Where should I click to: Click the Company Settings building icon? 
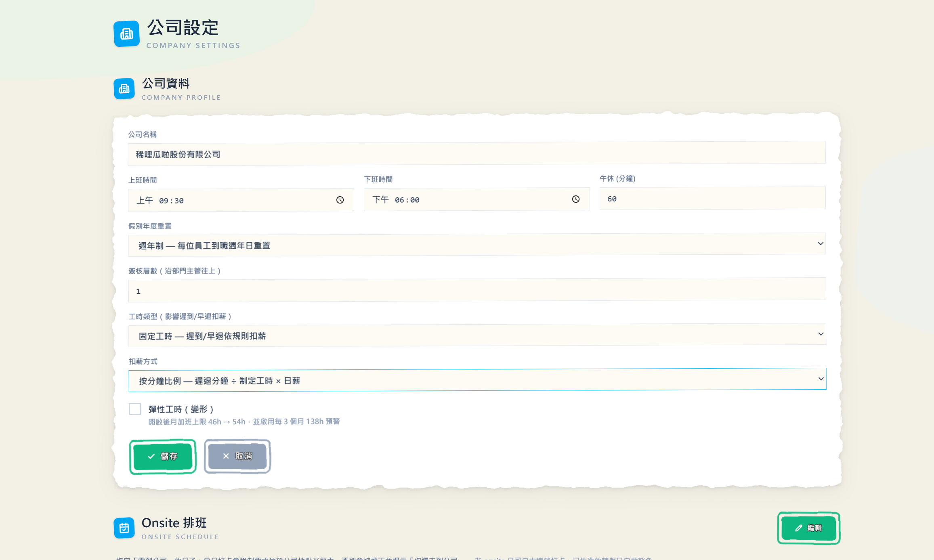click(x=126, y=34)
